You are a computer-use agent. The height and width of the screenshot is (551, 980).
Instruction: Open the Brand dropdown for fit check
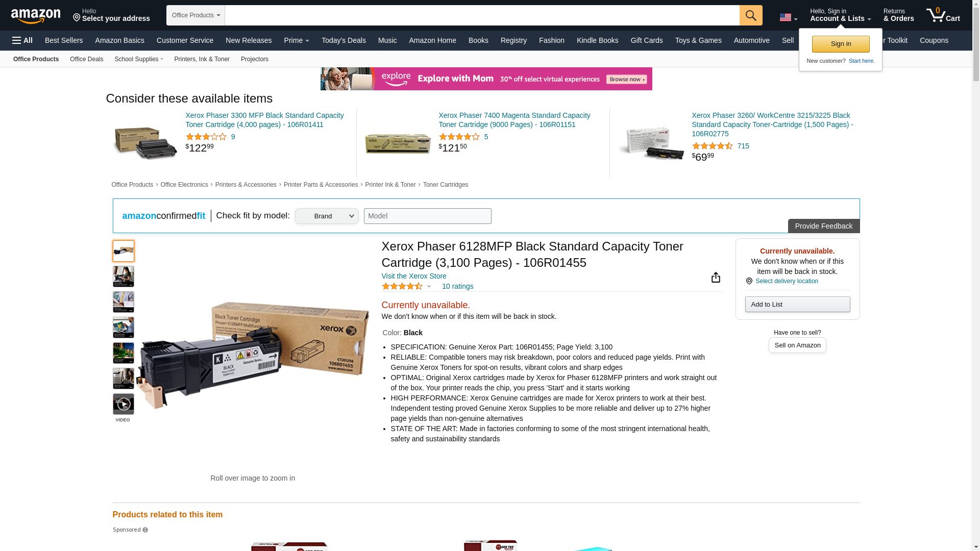point(327,216)
